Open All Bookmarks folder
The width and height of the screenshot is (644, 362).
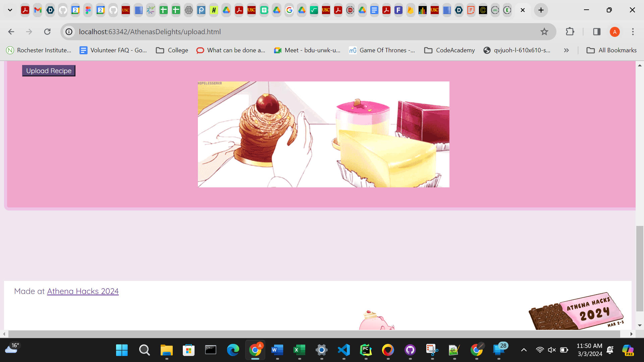pos(611,50)
